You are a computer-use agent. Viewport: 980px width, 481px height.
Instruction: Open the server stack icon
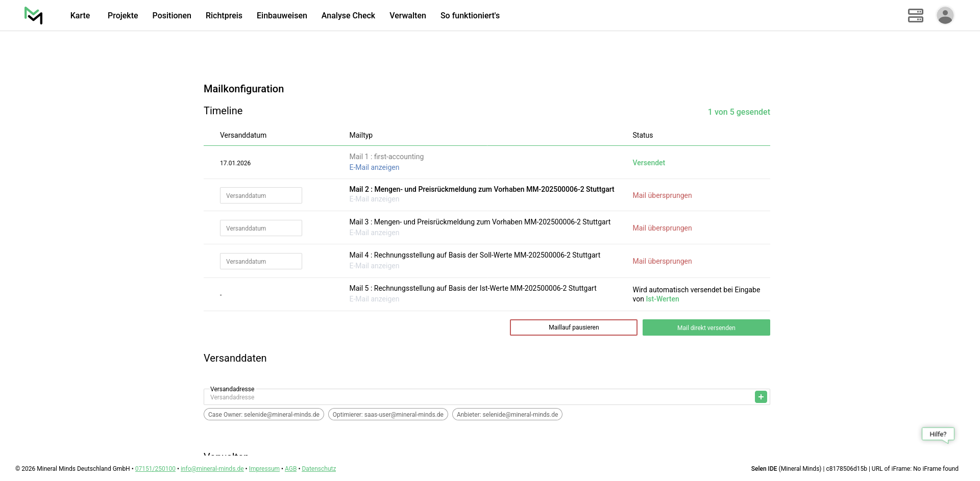(915, 15)
